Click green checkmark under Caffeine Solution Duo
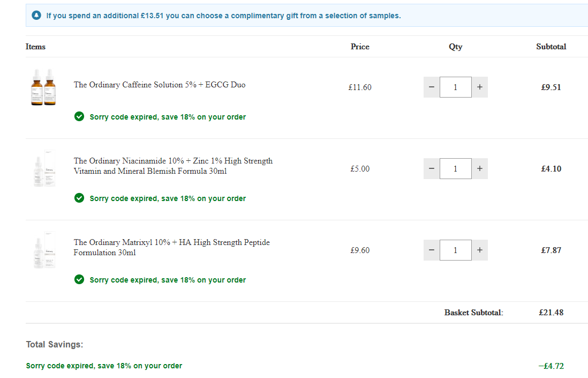The height and width of the screenshot is (378, 588). pyautogui.click(x=79, y=116)
